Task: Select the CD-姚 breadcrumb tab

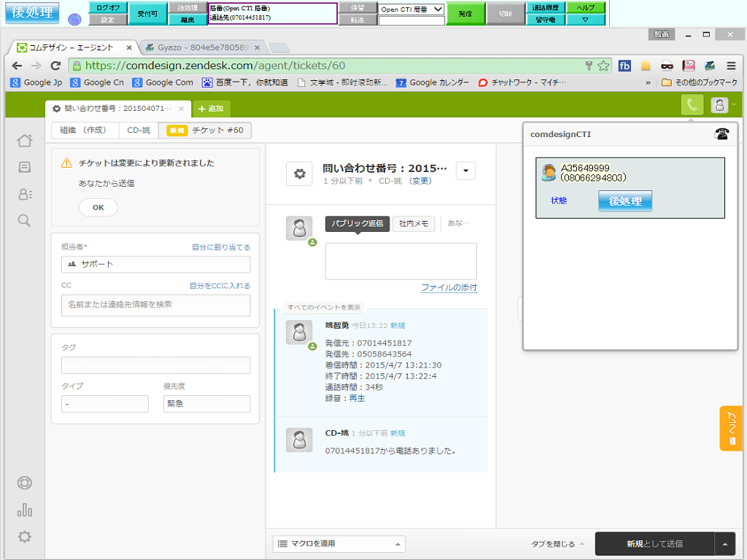Action: [x=139, y=131]
